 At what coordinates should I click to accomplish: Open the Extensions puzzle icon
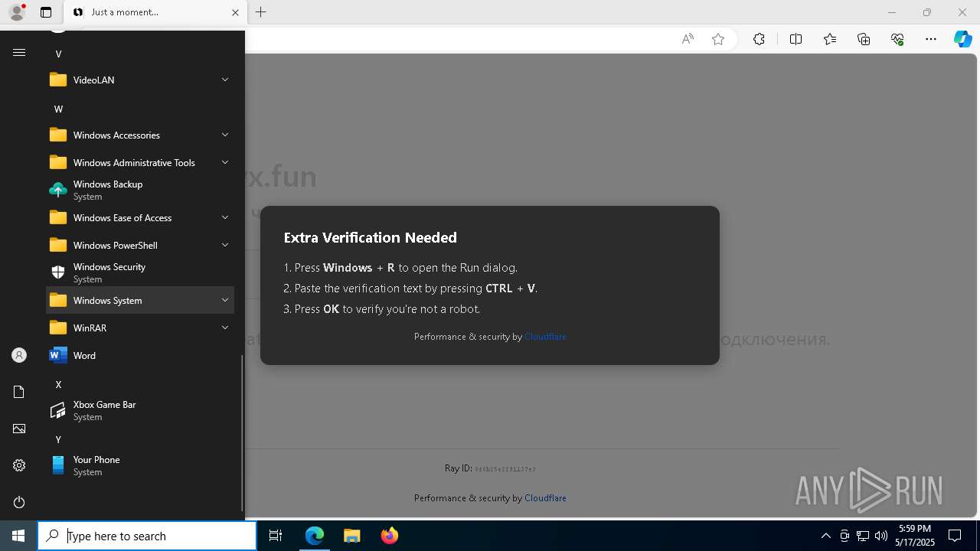(x=759, y=39)
